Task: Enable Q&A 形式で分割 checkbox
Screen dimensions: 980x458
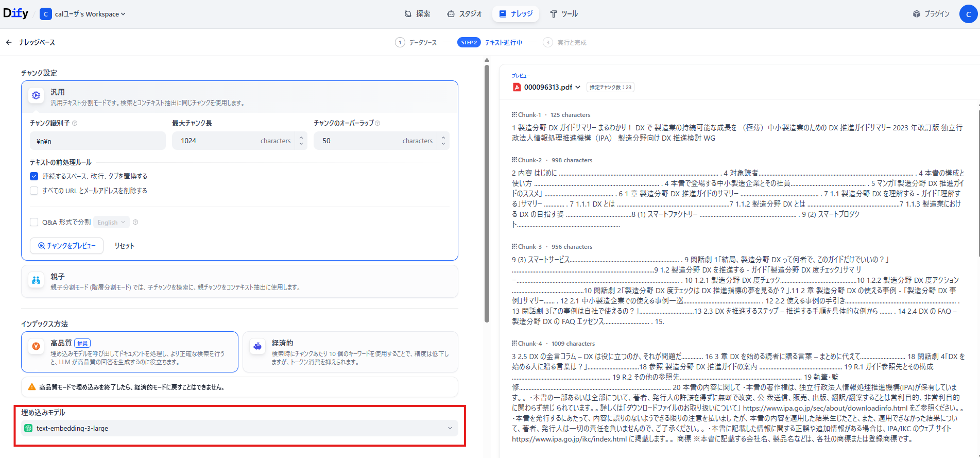Action: pyautogui.click(x=34, y=222)
